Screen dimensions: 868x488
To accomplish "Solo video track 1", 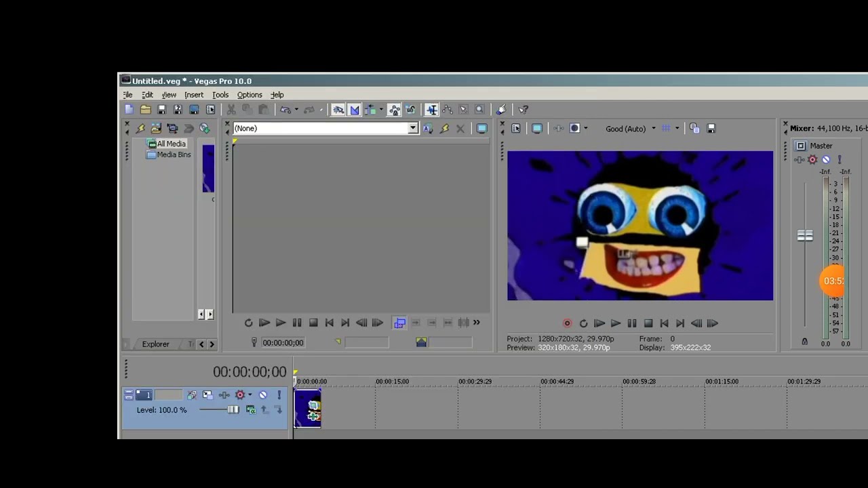I will pyautogui.click(x=279, y=394).
